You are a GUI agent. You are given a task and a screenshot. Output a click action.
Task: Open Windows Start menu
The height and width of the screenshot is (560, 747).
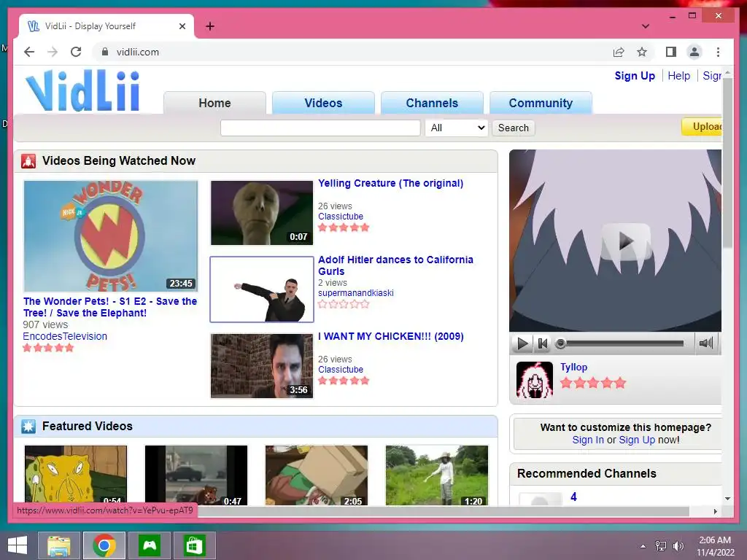pyautogui.click(x=18, y=545)
